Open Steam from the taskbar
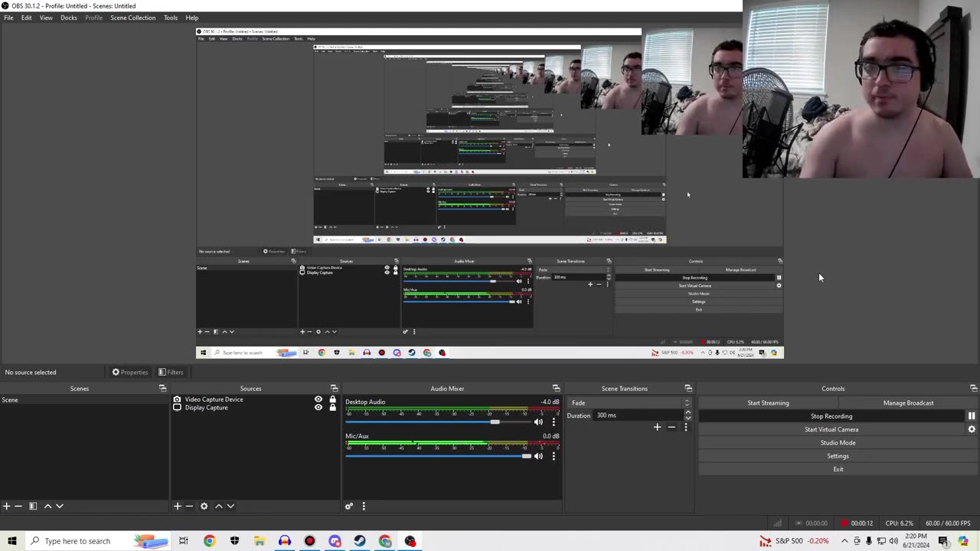This screenshot has height=551, width=980. [360, 541]
